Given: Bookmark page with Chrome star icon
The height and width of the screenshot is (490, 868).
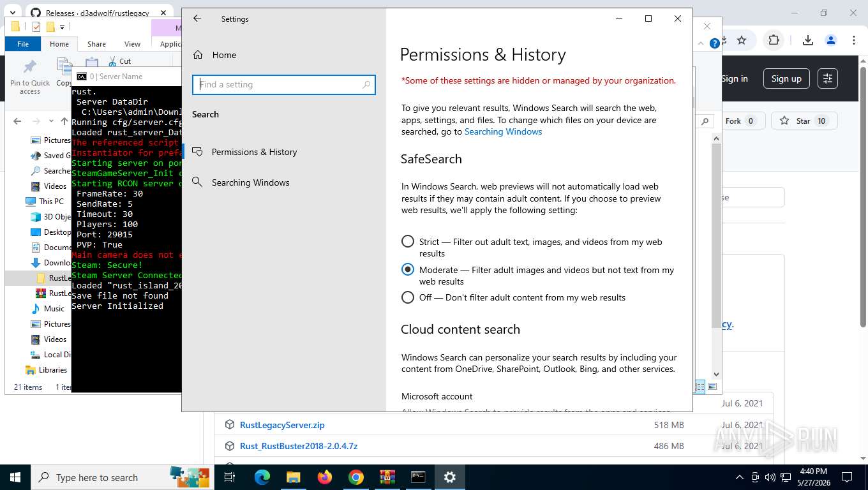Looking at the screenshot, I should click(742, 40).
